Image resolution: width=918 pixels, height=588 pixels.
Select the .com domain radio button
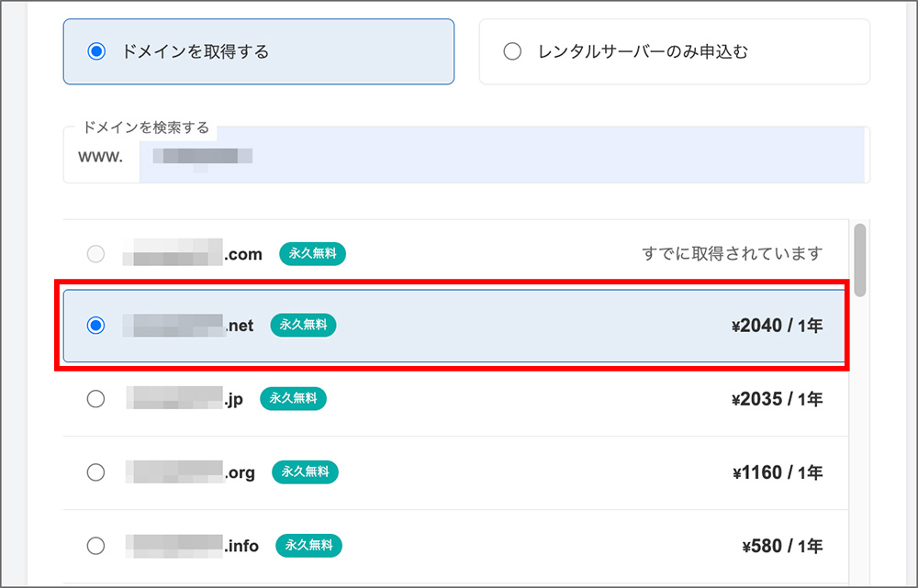click(x=95, y=253)
